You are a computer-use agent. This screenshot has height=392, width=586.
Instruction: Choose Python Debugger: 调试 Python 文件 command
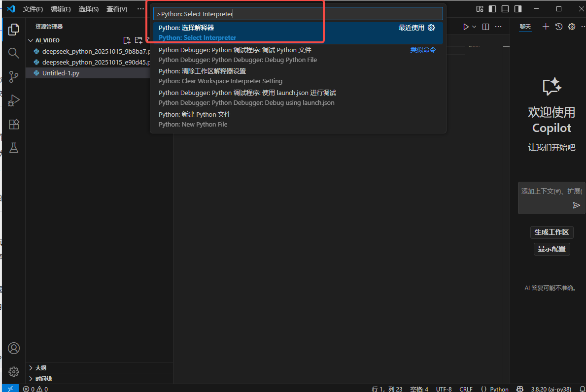(x=298, y=55)
